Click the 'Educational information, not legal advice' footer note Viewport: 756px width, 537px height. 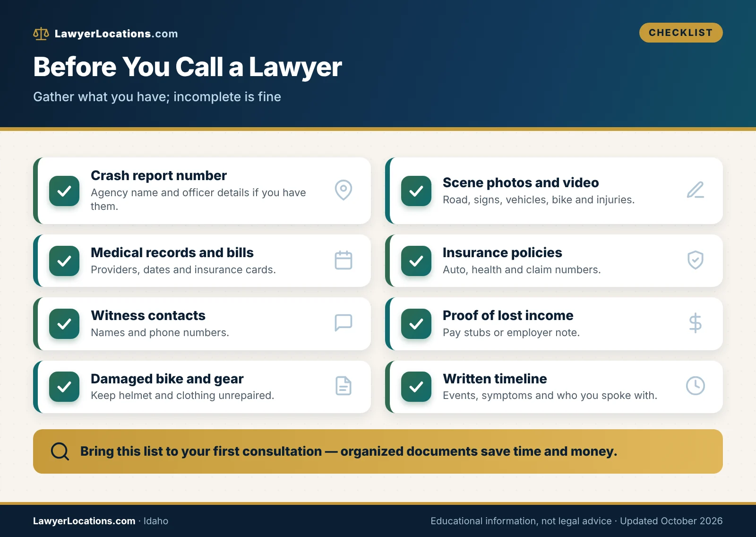(521, 521)
